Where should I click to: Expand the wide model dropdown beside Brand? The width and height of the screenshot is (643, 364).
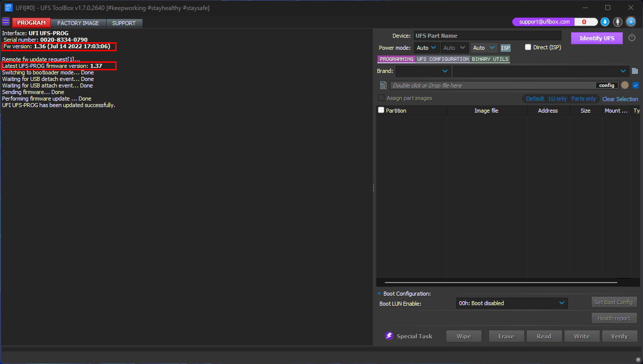[x=541, y=71]
